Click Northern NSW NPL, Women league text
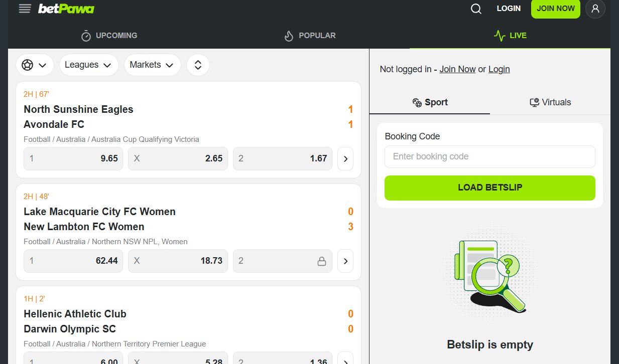Viewport: 619px width, 364px height. (140, 242)
